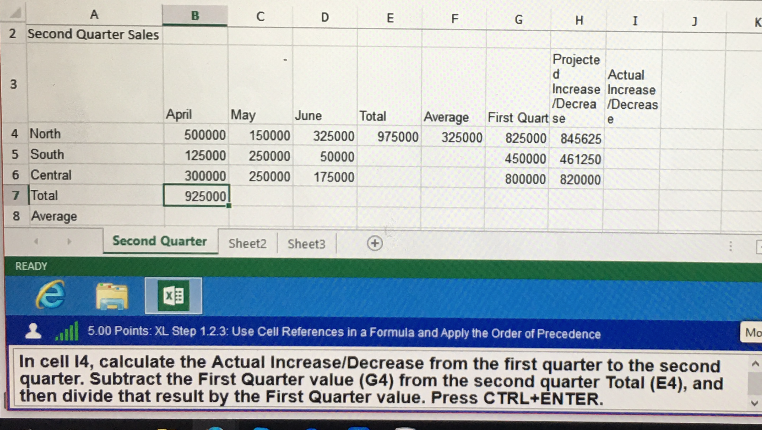Select the Second Quarter sheet tab
This screenshot has height=430, width=762.
click(159, 242)
